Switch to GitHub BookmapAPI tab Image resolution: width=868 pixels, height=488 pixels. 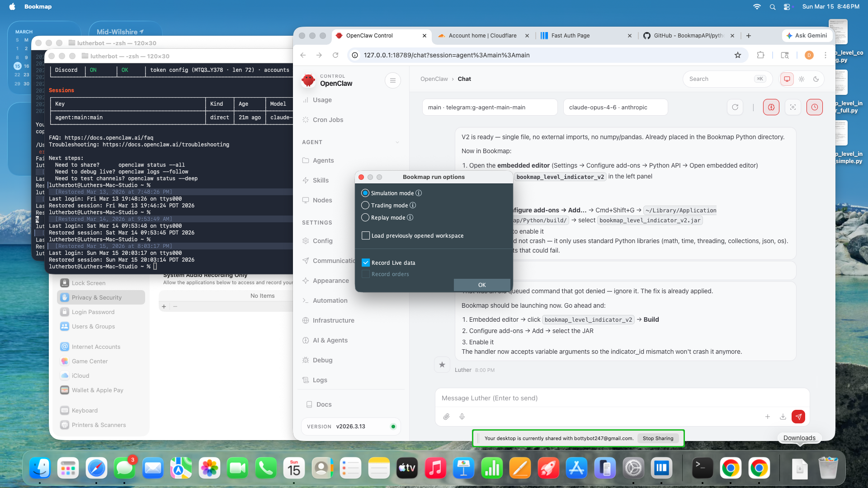pos(688,36)
